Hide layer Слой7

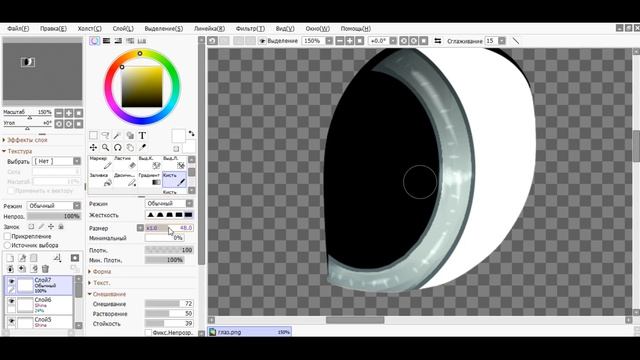pos(11,281)
